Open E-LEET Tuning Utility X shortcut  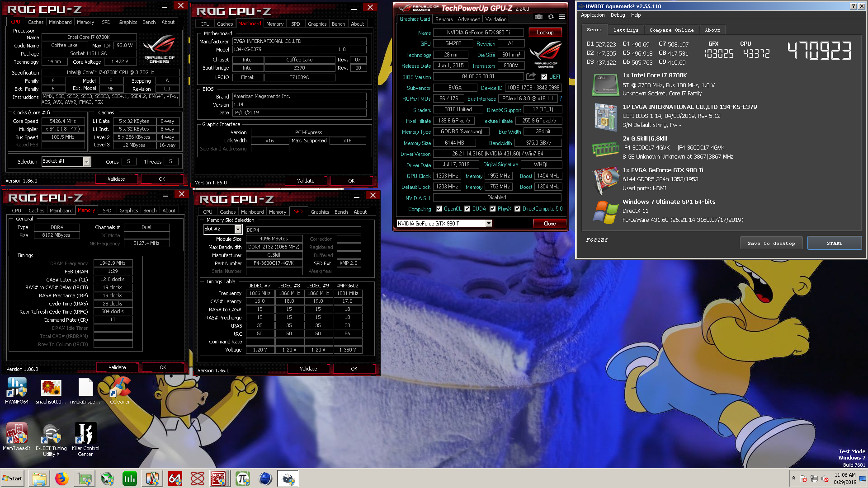[x=51, y=440]
